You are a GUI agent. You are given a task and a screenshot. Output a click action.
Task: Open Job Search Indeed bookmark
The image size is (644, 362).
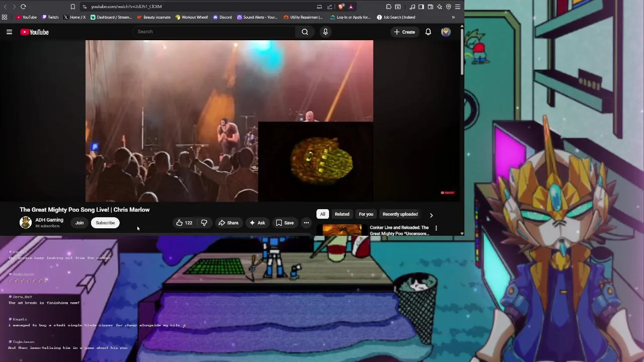396,17
